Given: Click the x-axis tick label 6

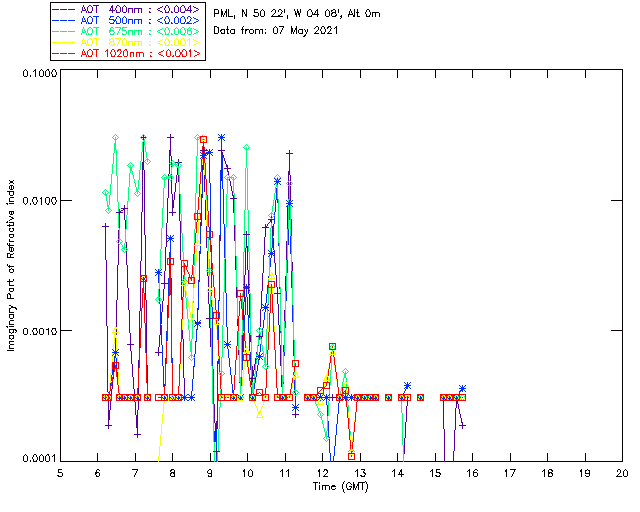Looking at the screenshot, I should coord(98,473).
